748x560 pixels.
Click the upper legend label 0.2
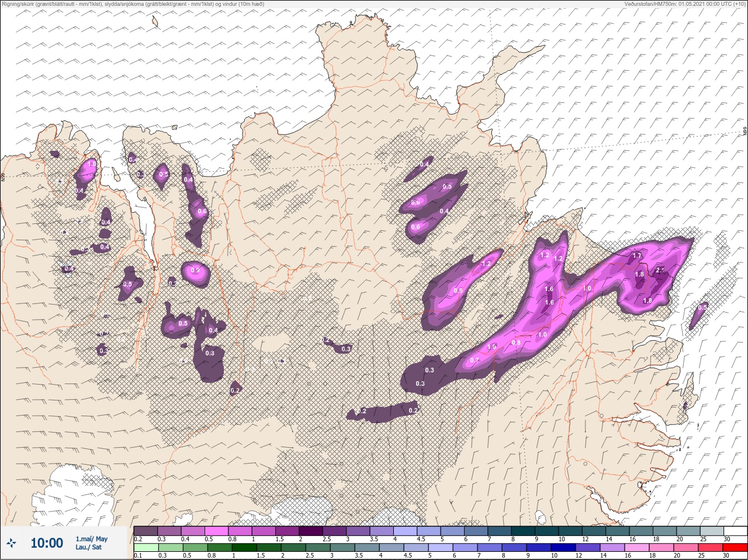(138, 539)
